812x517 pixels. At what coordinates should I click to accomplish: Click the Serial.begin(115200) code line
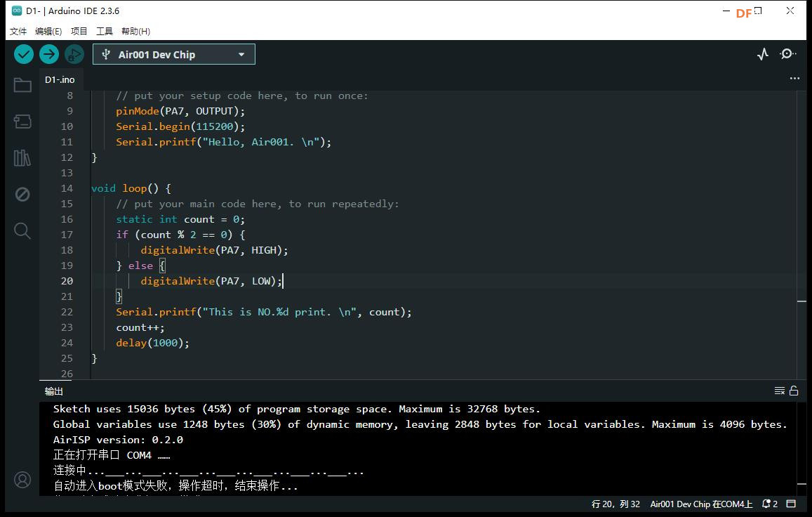click(x=180, y=126)
